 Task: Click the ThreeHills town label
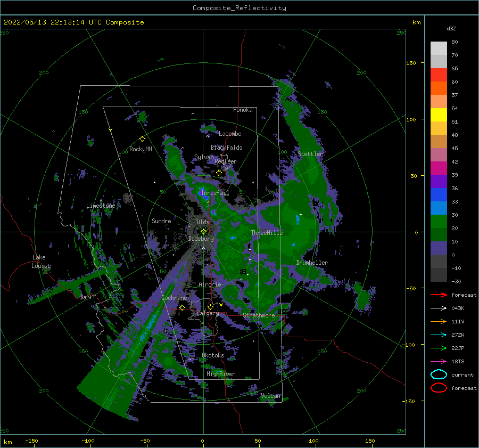[x=267, y=233]
